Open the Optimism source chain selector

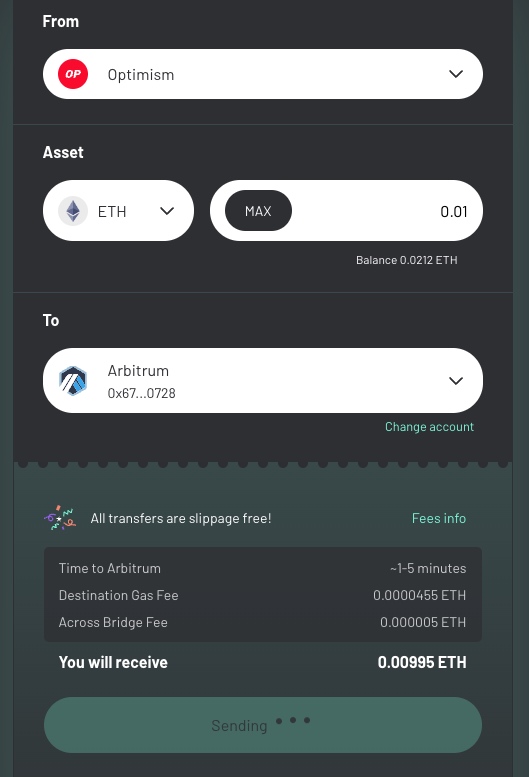pos(263,74)
